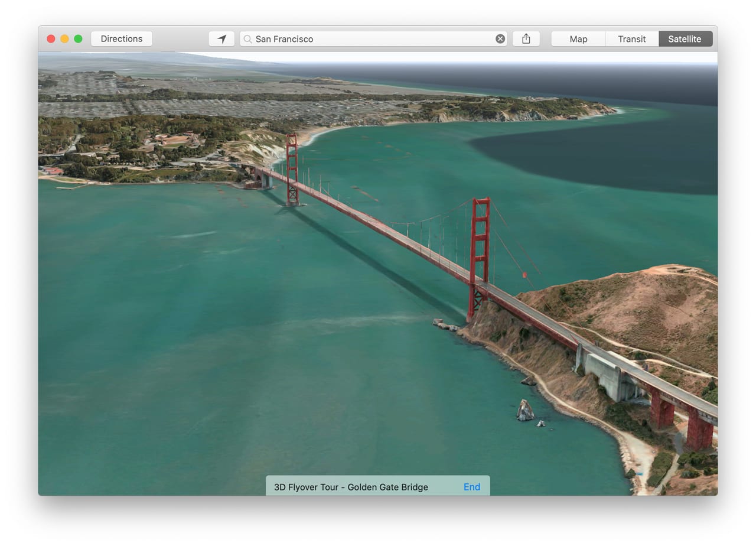756x546 pixels.
Task: Switch to Transit view
Action: coord(632,39)
